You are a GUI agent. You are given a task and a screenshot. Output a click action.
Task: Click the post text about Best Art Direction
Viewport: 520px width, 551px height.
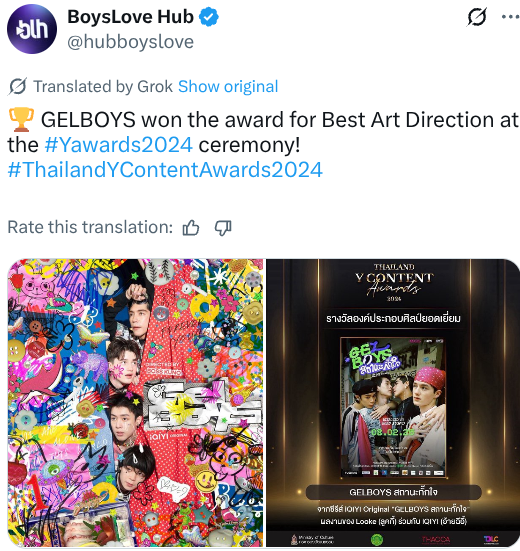(263, 132)
